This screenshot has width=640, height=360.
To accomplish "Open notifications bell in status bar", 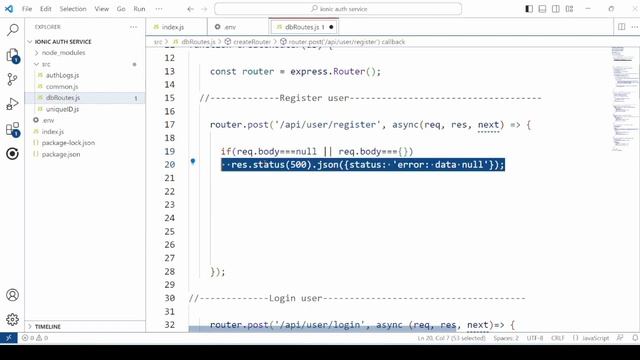I will click(635, 338).
